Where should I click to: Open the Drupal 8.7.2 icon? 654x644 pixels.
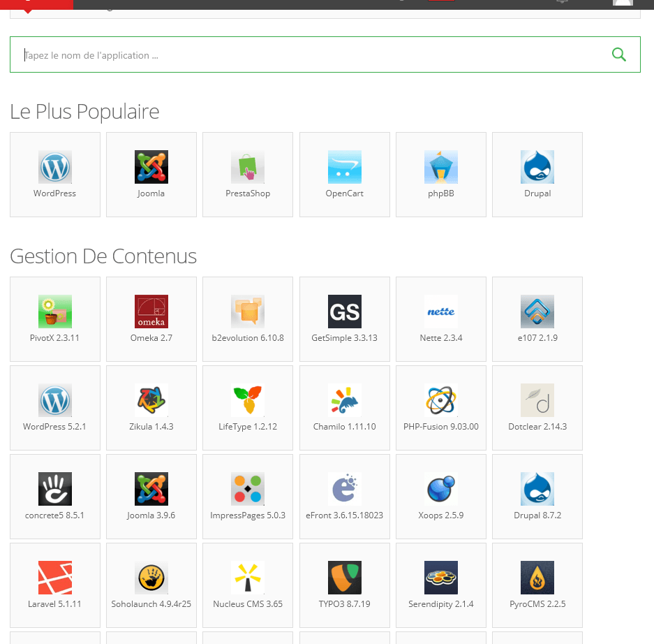[537, 489]
